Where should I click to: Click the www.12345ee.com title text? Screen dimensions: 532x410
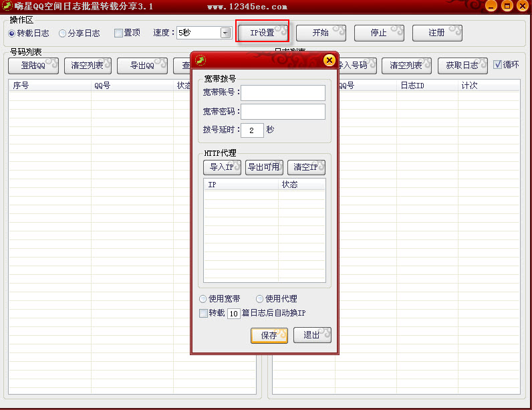pos(247,7)
